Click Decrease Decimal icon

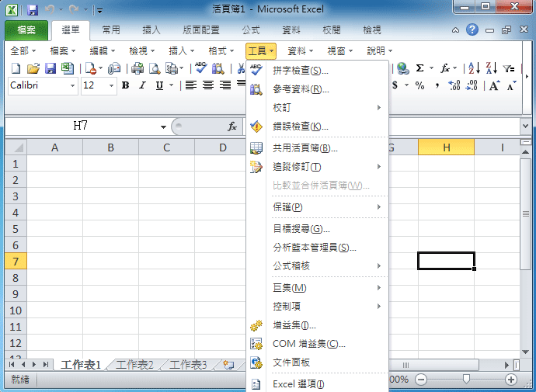[x=472, y=85]
